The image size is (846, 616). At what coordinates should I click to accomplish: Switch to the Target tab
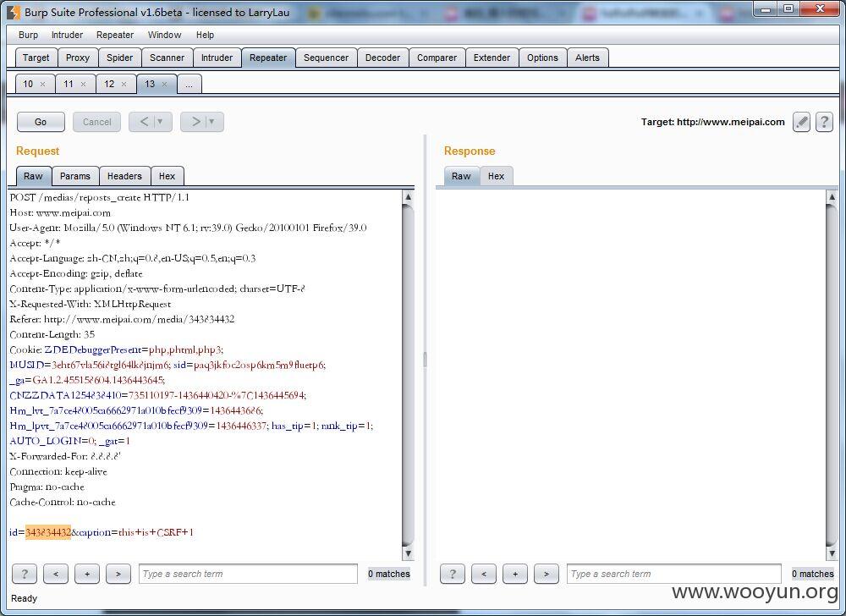(36, 58)
